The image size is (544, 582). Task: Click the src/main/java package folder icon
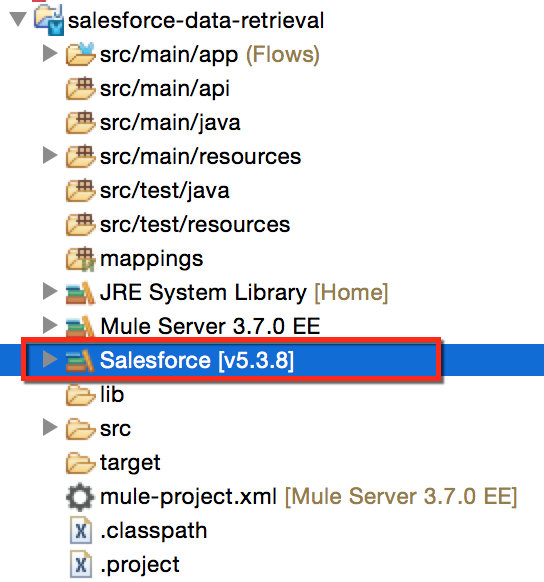(x=81, y=122)
